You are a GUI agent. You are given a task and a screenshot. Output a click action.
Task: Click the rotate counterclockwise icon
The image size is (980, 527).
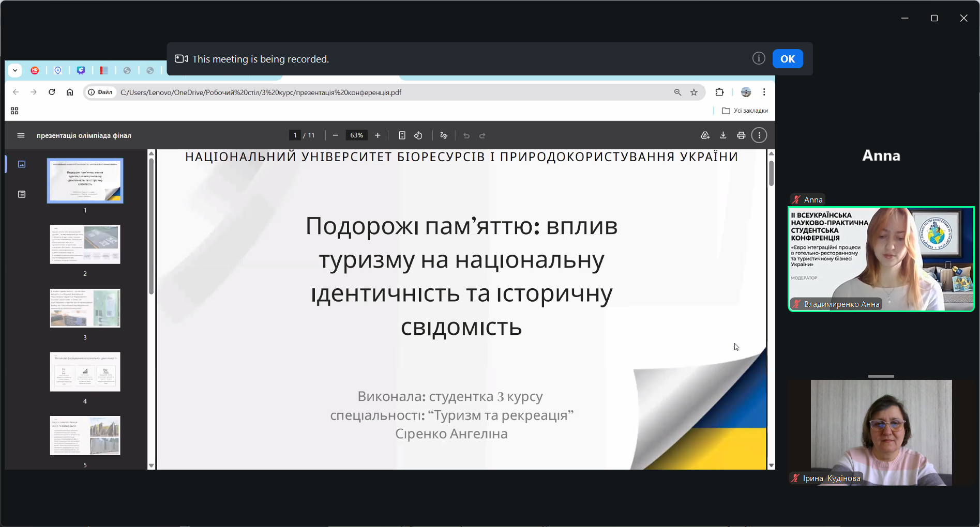pyautogui.click(x=418, y=135)
